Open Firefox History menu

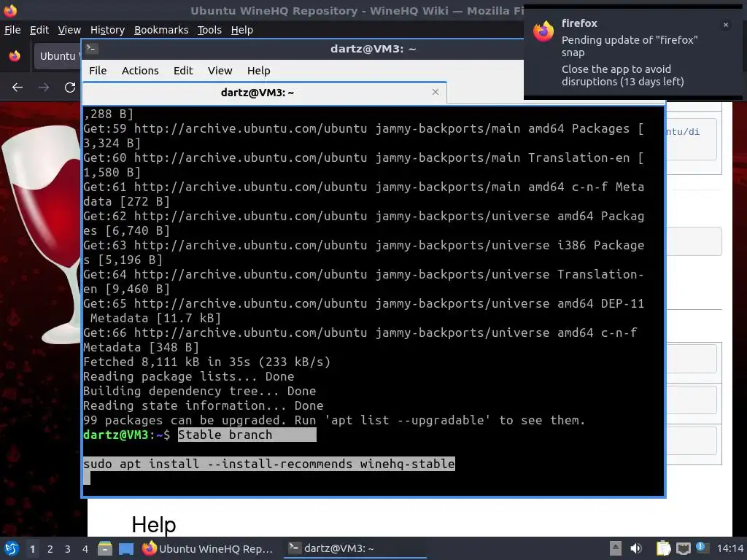point(107,30)
